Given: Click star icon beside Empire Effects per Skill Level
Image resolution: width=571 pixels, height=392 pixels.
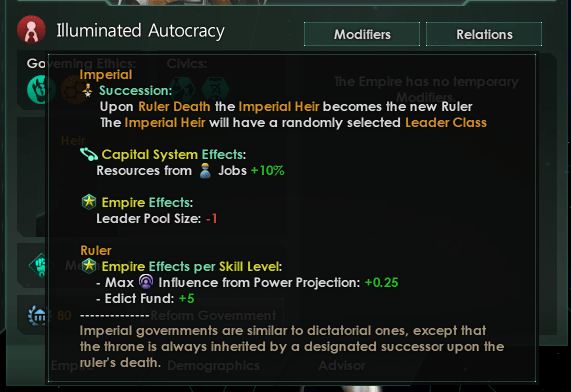Looking at the screenshot, I should click(89, 266).
